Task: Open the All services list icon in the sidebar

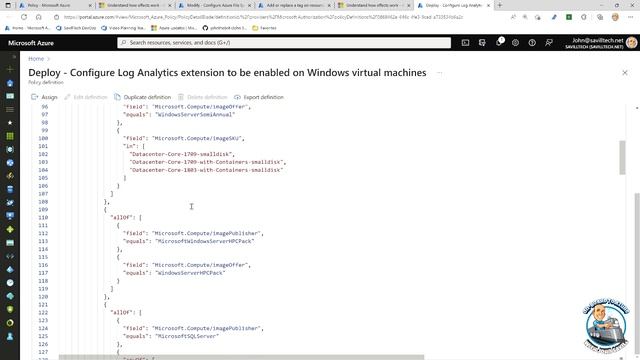Action: (x=10, y=109)
